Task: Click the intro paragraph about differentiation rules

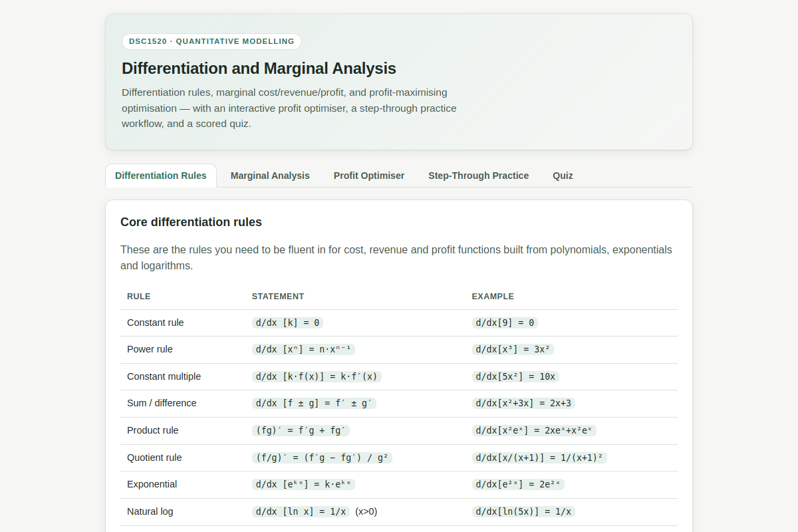Action: (289, 108)
